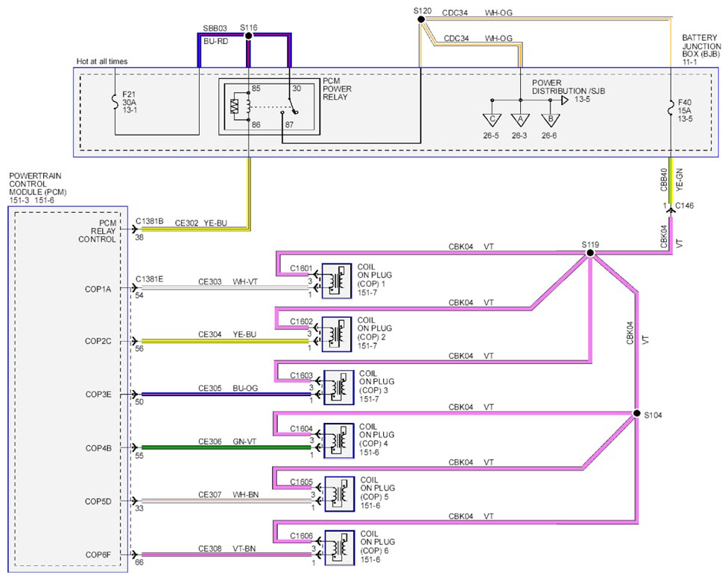This screenshot has height=580, width=728.
Task: Click the "PCM RELAY CONTROL" pin label
Action: pos(97,231)
